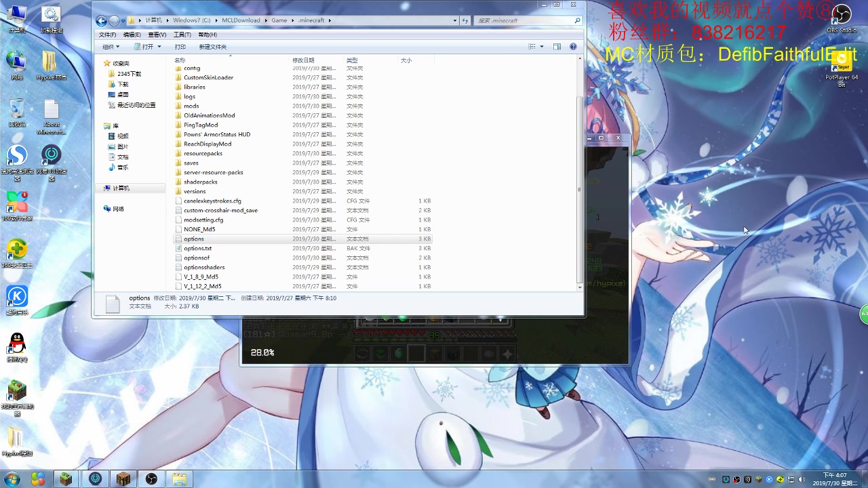Open the address bar history dropdown
The image size is (868, 488).
(x=455, y=20)
